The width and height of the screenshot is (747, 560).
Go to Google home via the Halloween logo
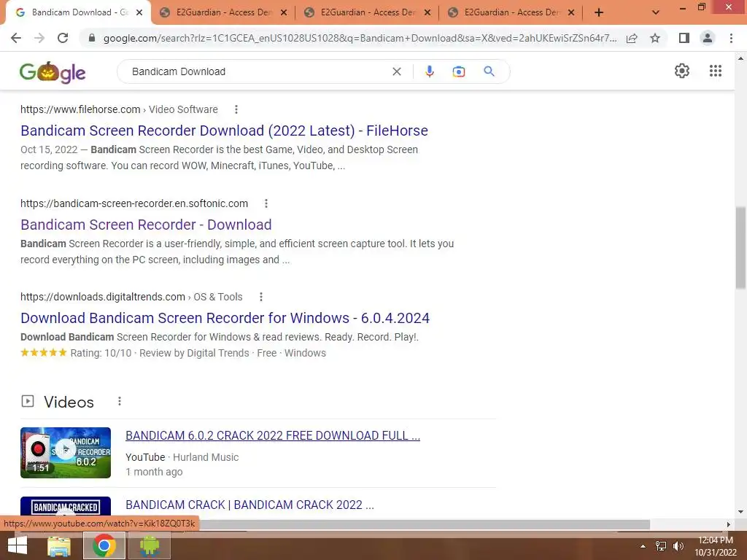pos(53,72)
